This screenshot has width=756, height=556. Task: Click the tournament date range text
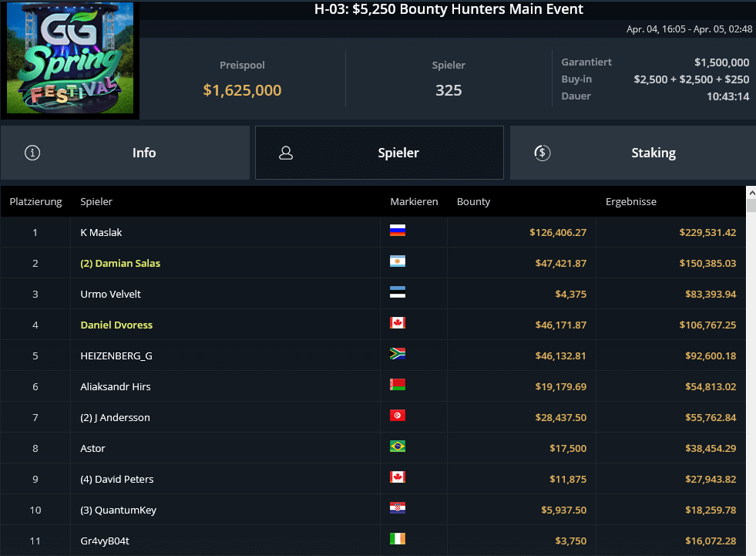pyautogui.click(x=689, y=29)
